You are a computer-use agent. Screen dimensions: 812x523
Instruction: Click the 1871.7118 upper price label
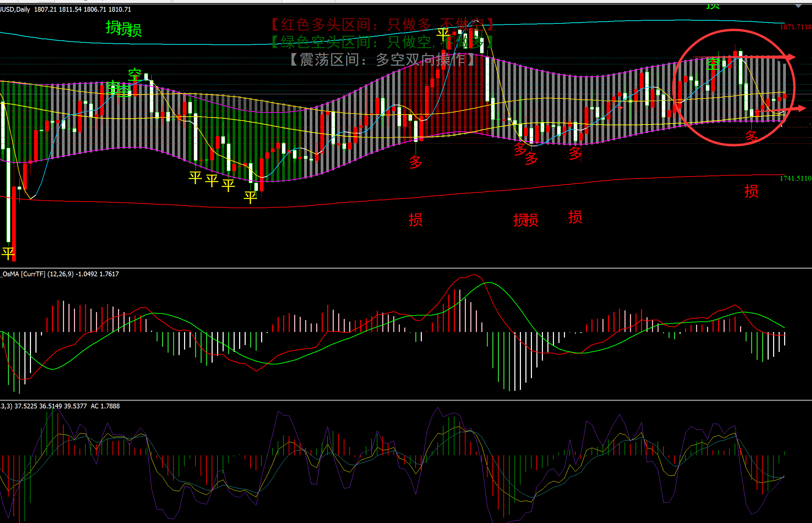(795, 27)
